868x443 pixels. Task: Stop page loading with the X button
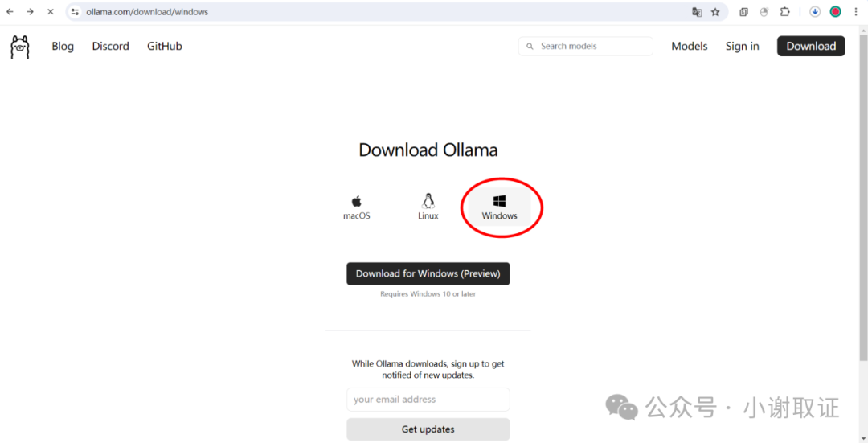pyautogui.click(x=51, y=11)
